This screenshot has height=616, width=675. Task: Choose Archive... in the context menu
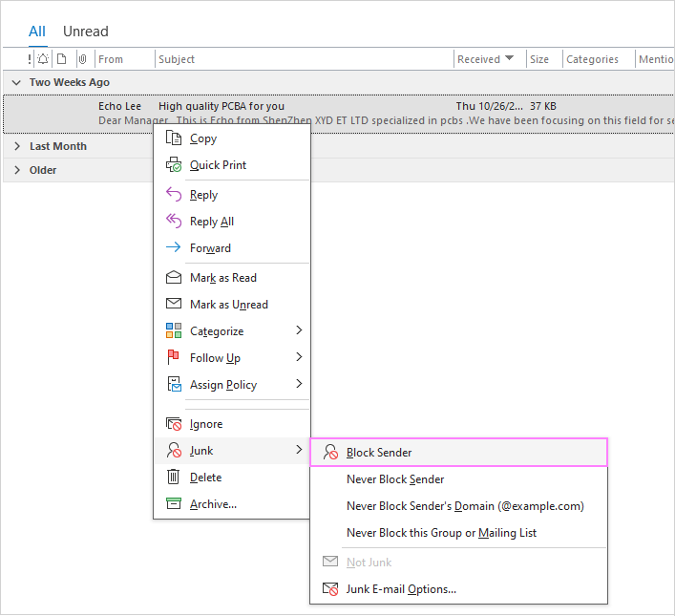click(232, 504)
